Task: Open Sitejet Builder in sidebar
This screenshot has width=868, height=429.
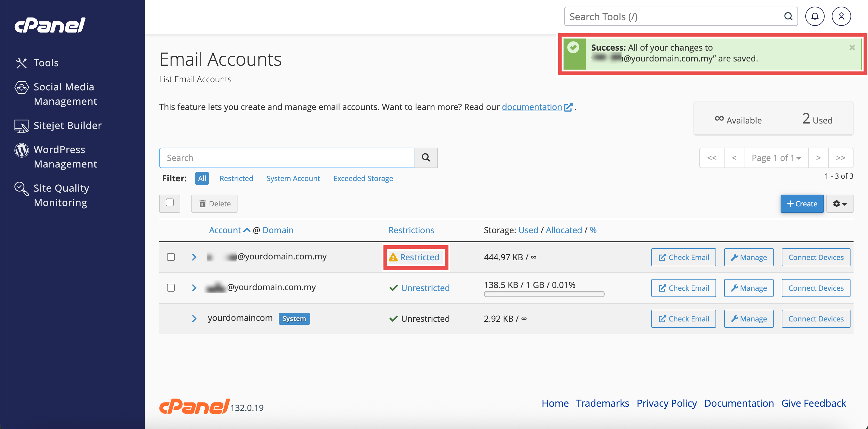Action: [x=68, y=125]
